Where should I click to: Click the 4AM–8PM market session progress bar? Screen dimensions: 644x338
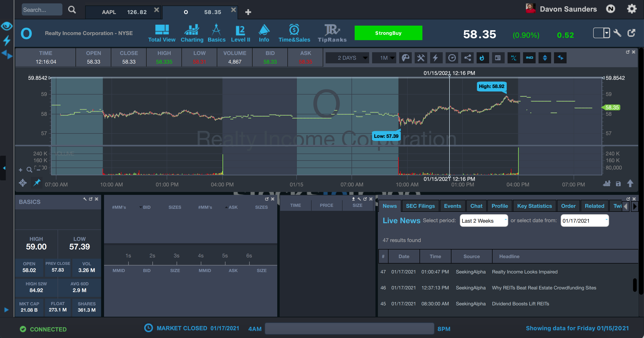tap(349, 329)
